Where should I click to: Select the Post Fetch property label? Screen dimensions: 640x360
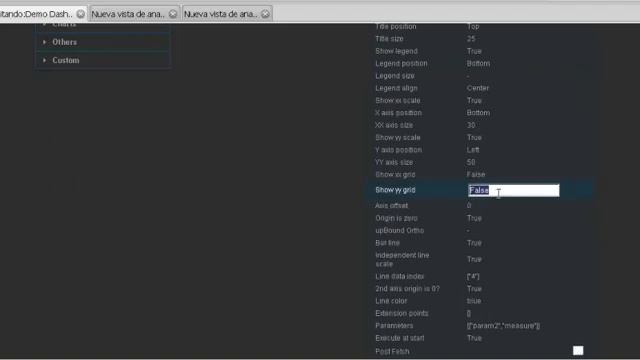coord(392,351)
